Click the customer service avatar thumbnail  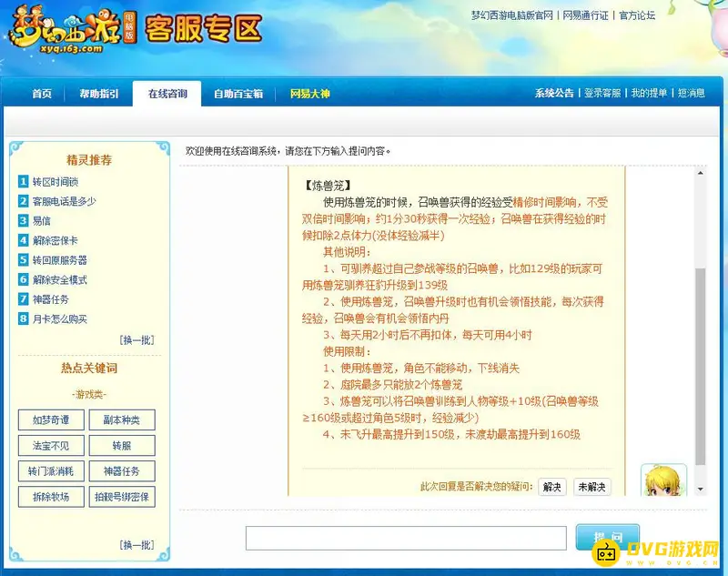coord(663,480)
